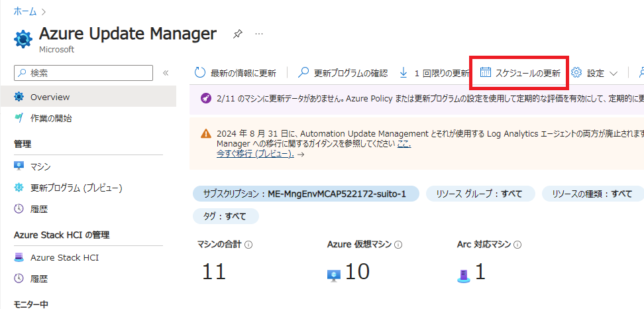
Task: Open the ellipsis more options menu
Action: coord(259,34)
